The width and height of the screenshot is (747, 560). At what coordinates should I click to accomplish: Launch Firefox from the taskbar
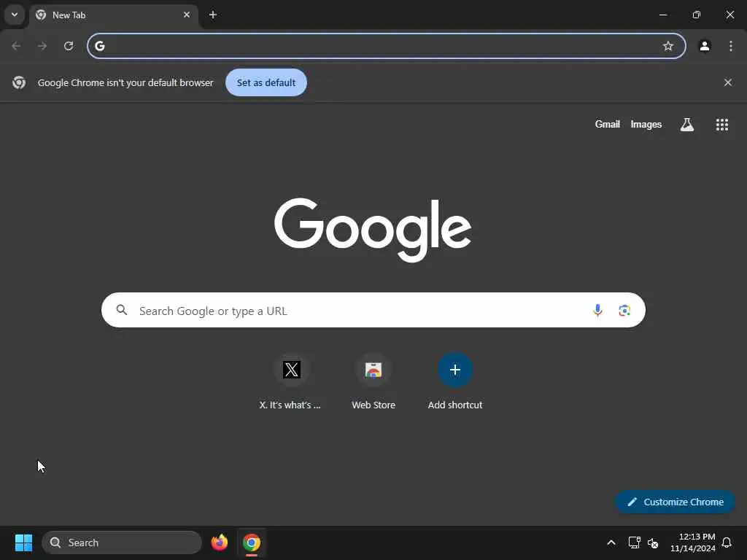(x=219, y=542)
